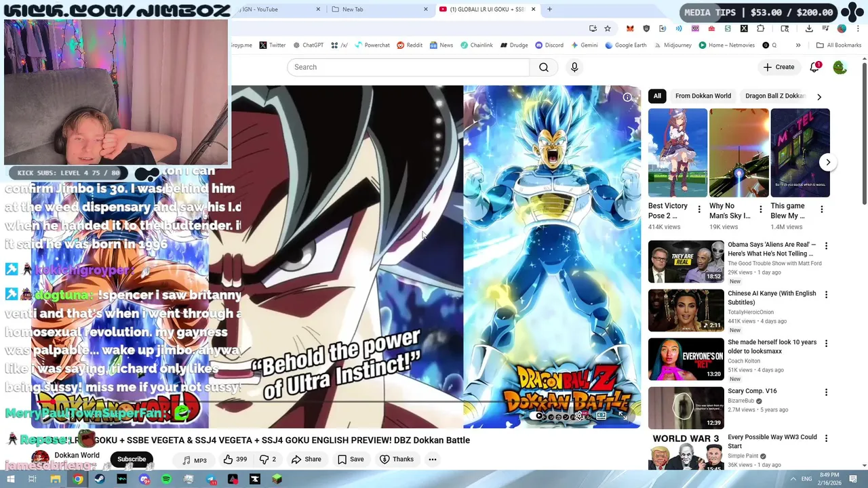868x488 pixels.
Task: Open options for Why No Man's Sky short
Action: click(760, 209)
